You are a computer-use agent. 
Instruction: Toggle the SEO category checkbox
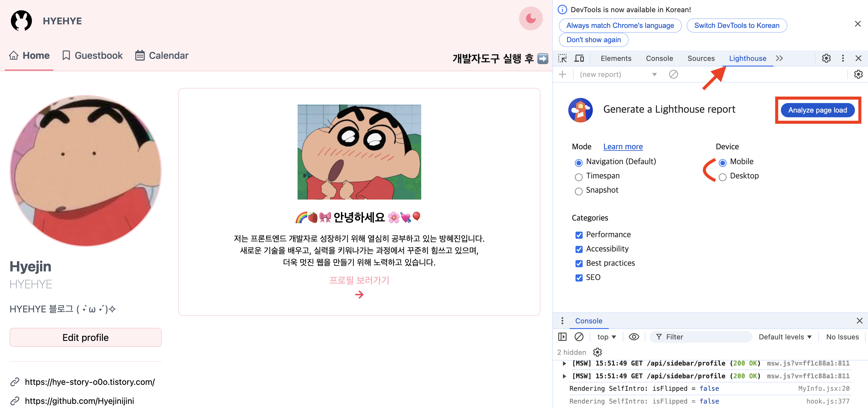578,278
